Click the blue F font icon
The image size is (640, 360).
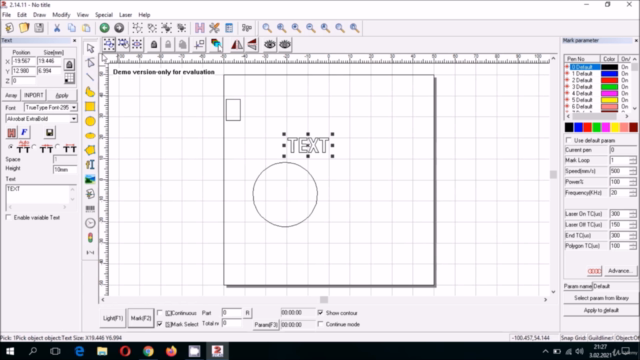click(24, 132)
